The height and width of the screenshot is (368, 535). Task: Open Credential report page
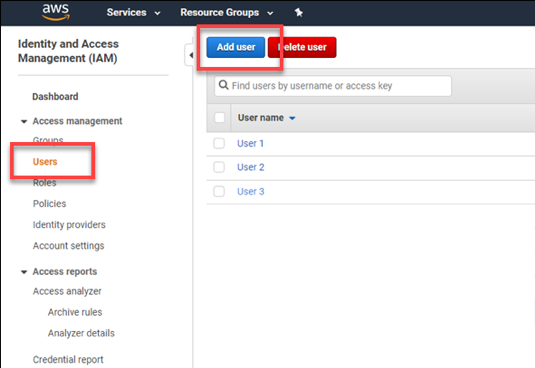(x=68, y=359)
